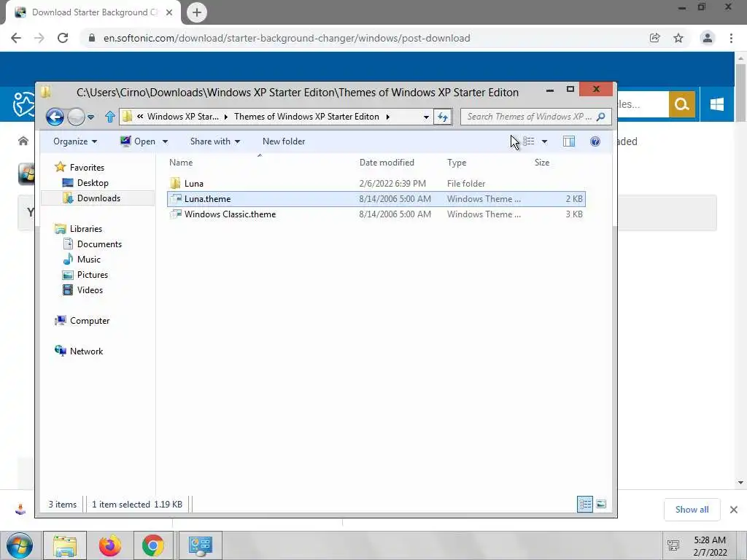The height and width of the screenshot is (560, 747).
Task: Click Softonic search button
Action: (x=682, y=104)
